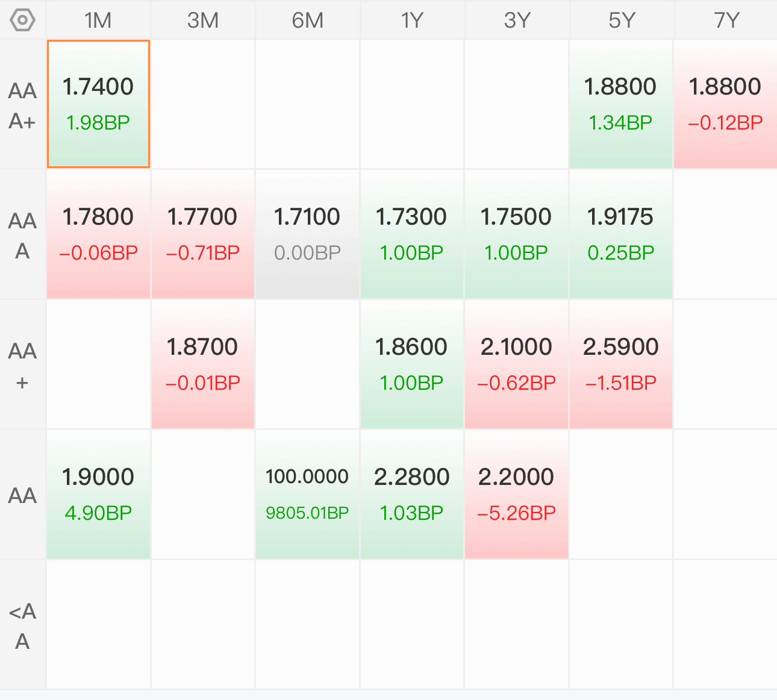Image resolution: width=777 pixels, height=700 pixels.
Task: Select the AA+ 3Y cell showing 2.1000
Action: click(517, 364)
